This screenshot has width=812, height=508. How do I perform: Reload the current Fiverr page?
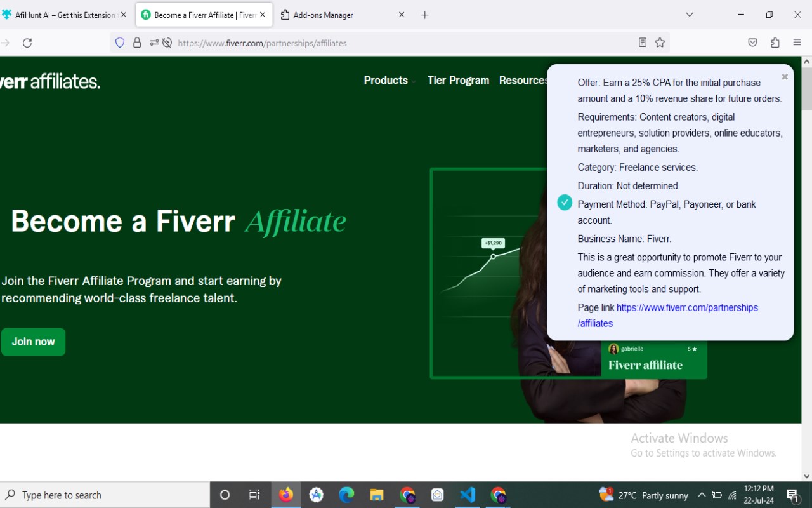(27, 43)
